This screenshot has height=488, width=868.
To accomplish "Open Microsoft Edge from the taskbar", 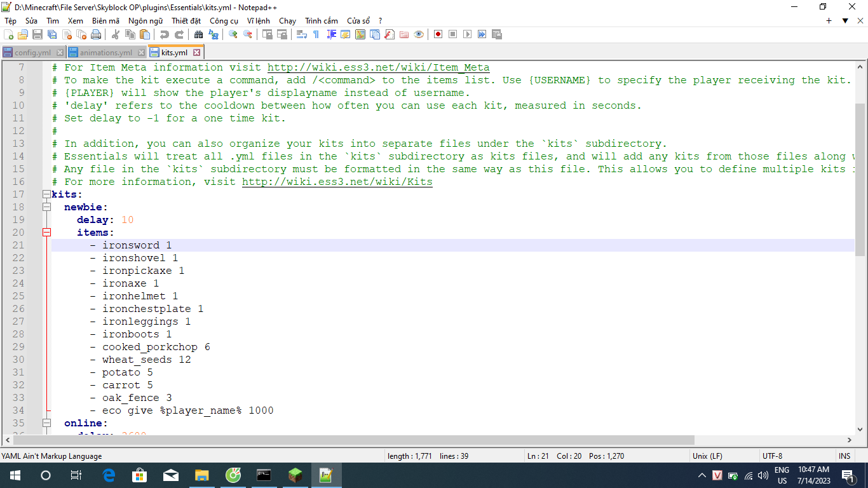I will 108,475.
